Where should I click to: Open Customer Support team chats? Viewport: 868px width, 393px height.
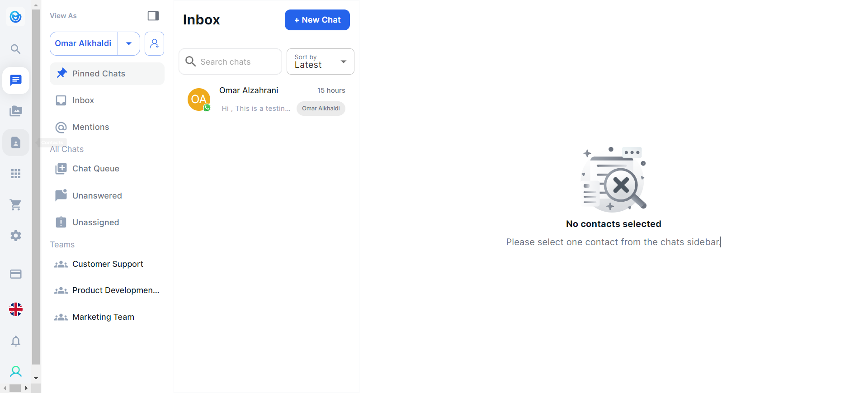(x=108, y=264)
